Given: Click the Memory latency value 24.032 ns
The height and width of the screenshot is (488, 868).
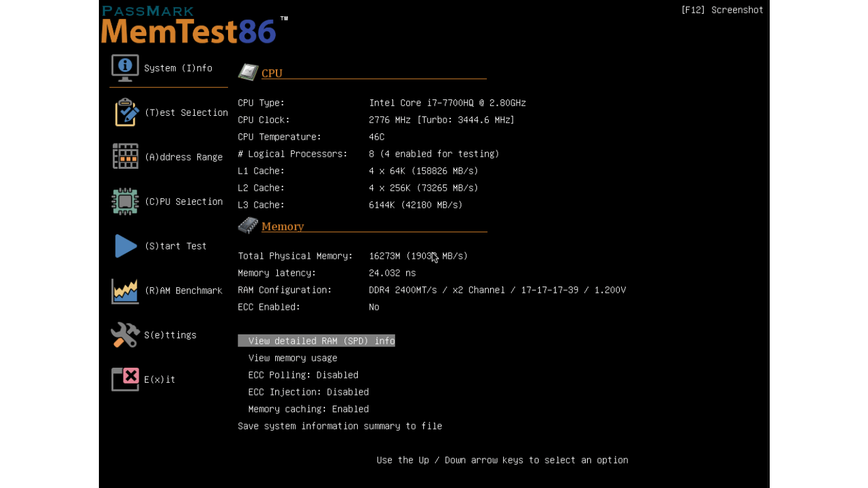Looking at the screenshot, I should click(392, 273).
